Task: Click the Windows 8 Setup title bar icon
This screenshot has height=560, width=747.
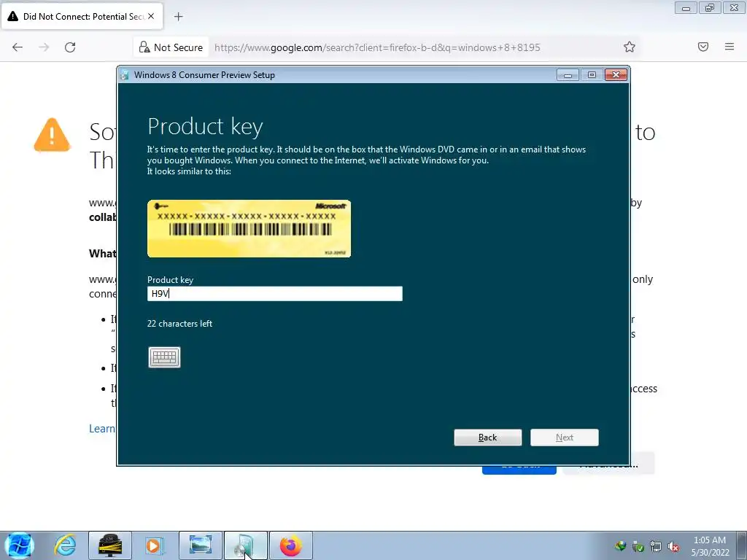Action: pyautogui.click(x=125, y=75)
